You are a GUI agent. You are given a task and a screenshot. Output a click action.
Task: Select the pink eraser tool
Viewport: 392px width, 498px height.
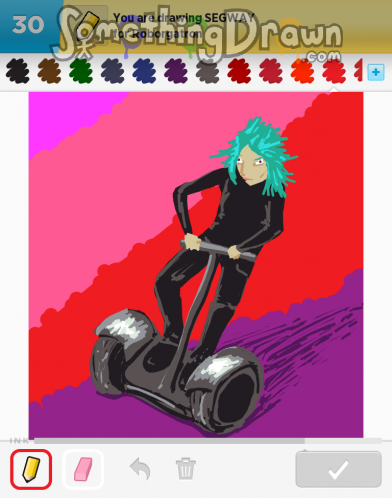[x=83, y=469]
